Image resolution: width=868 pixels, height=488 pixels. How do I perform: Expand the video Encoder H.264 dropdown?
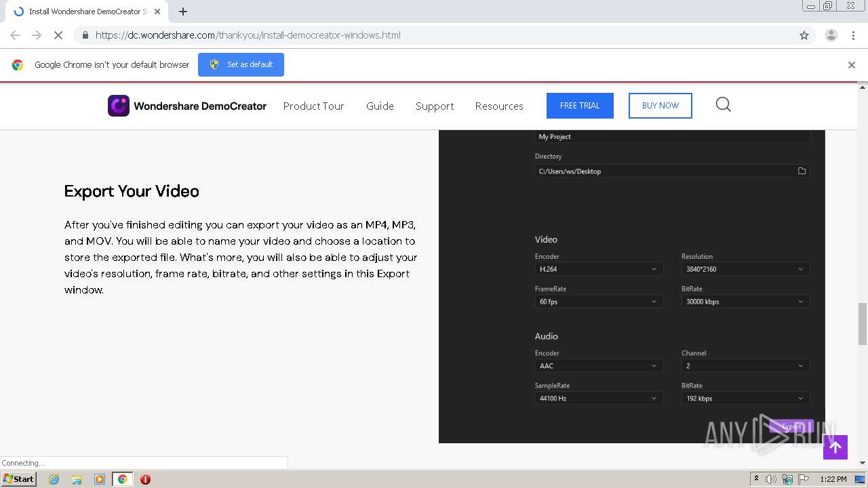point(599,269)
